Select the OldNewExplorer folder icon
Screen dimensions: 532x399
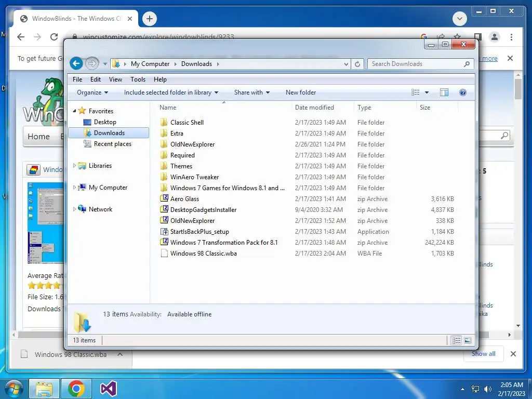[x=164, y=144]
